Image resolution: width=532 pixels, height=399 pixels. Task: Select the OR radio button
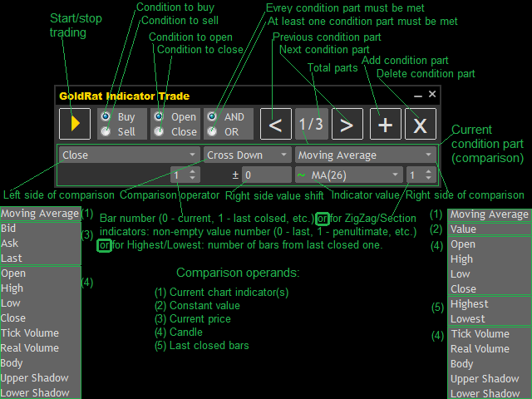(212, 131)
